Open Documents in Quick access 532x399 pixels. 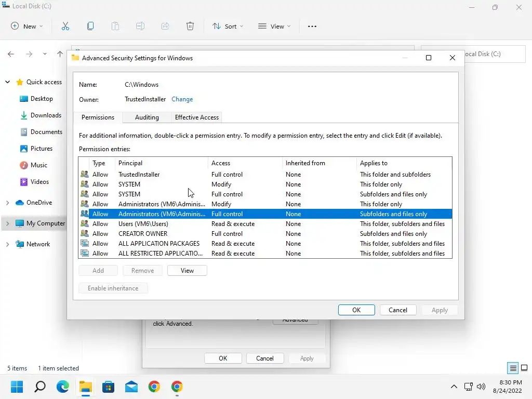pos(41,132)
